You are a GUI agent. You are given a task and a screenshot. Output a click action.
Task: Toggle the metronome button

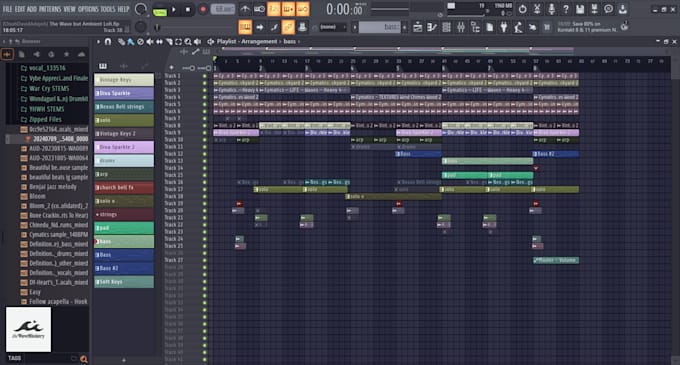245,9
